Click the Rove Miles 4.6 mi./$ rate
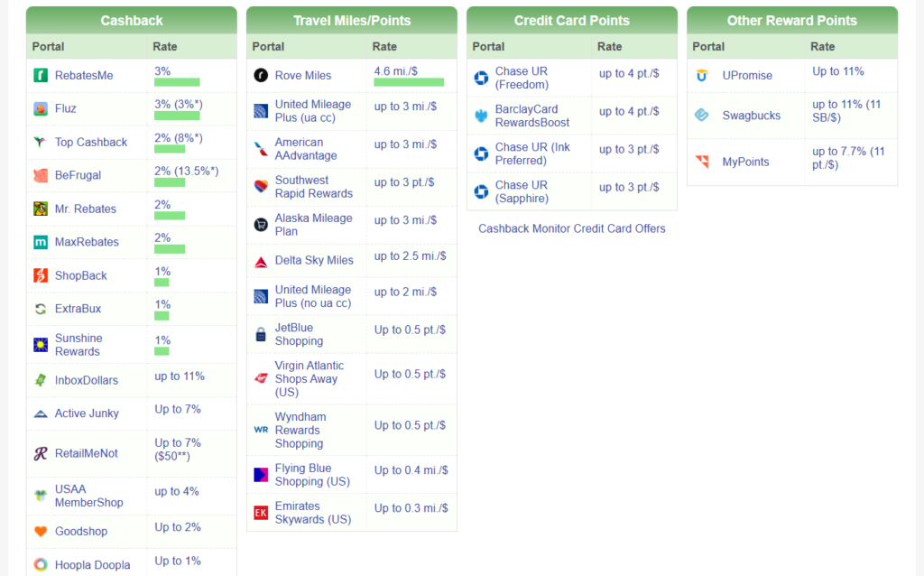The width and height of the screenshot is (924, 576). (396, 70)
